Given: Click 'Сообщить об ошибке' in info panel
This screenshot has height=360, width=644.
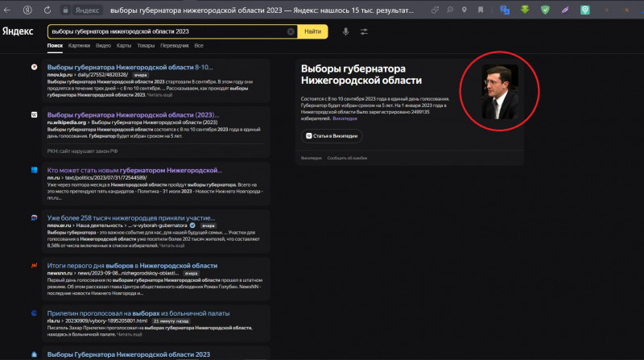Looking at the screenshot, I should pyautogui.click(x=347, y=158).
